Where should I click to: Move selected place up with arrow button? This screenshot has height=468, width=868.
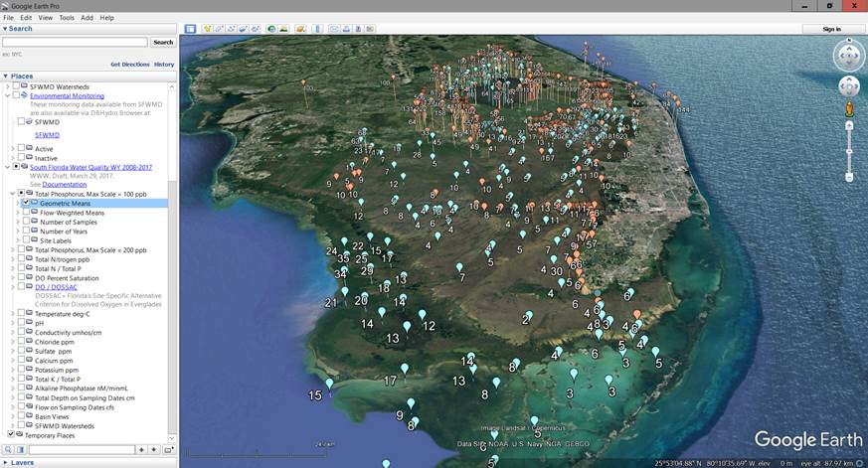tap(142, 450)
